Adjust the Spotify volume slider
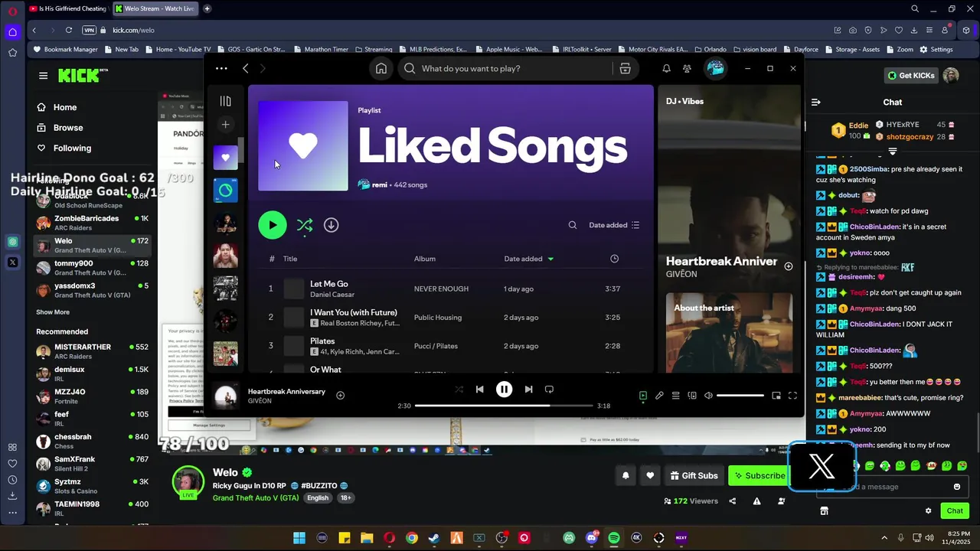Image resolution: width=980 pixels, height=551 pixels. point(740,396)
